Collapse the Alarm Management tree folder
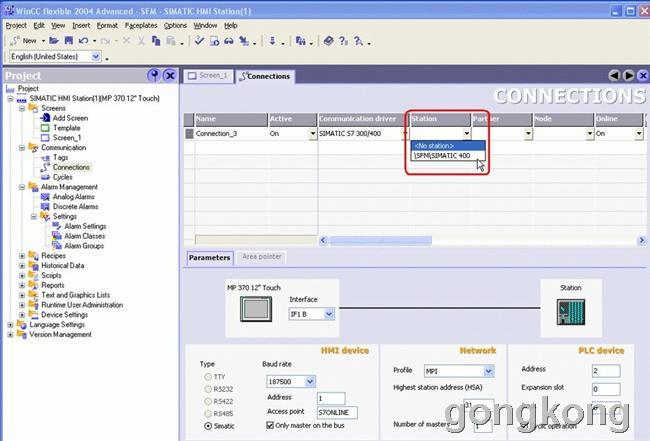This screenshot has height=441, width=650. point(22,187)
